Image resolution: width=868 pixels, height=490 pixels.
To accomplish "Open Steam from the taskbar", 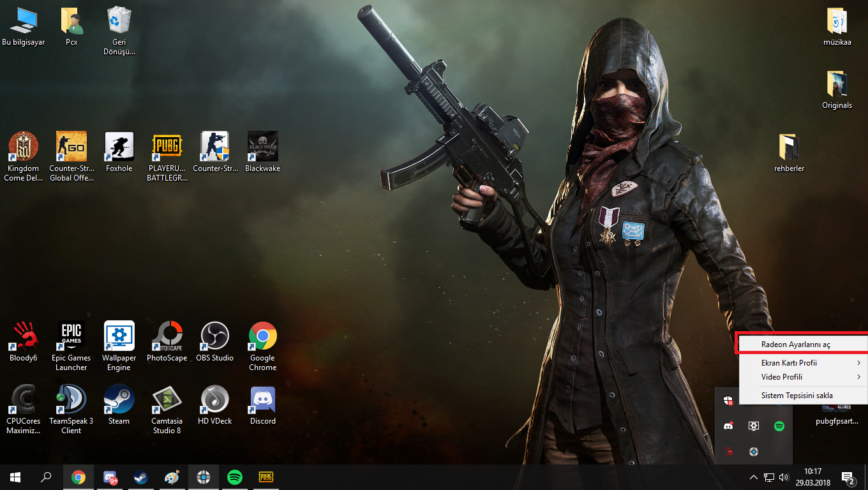I will [x=140, y=477].
